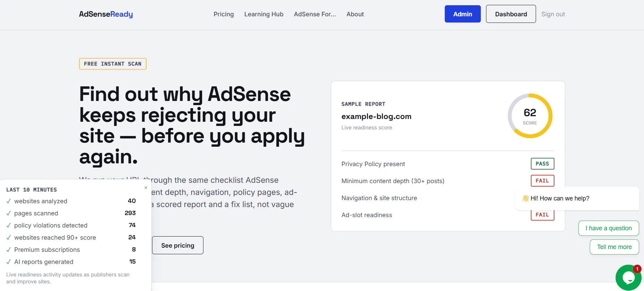
Task: Click the FREE INSTANT SCAN badge
Action: click(113, 64)
